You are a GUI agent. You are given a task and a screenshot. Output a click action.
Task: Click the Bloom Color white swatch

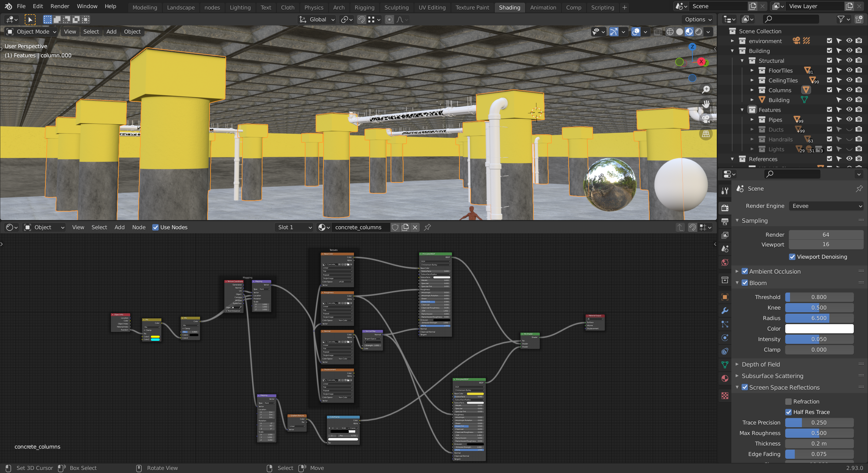pos(819,329)
